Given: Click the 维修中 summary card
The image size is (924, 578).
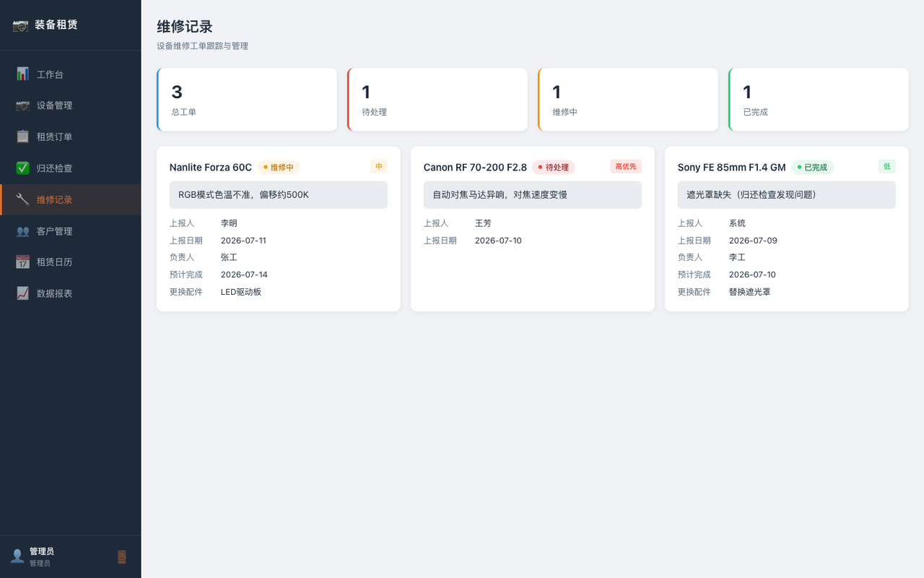Looking at the screenshot, I should [x=628, y=100].
